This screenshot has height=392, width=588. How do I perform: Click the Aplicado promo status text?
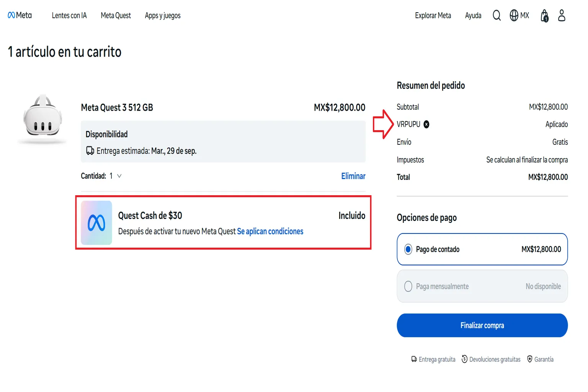click(557, 124)
